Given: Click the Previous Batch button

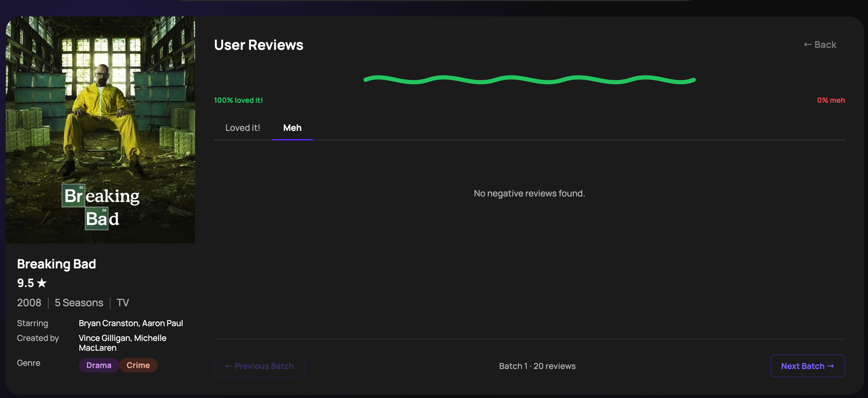Looking at the screenshot, I should tap(259, 366).
